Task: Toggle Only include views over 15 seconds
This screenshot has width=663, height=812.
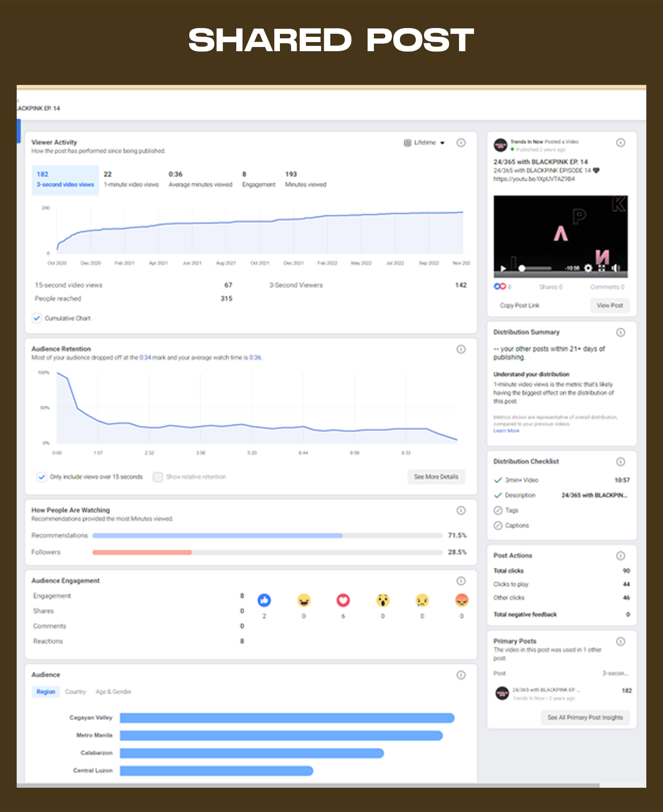Action: point(42,477)
